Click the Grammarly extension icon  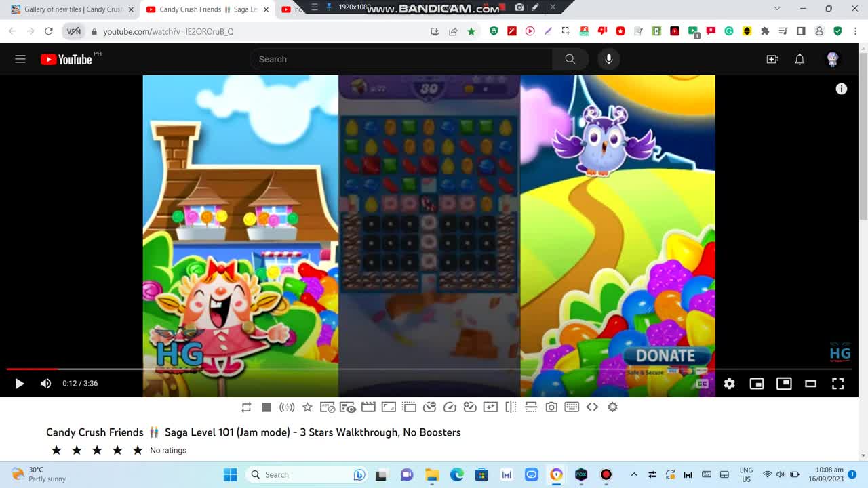pyautogui.click(x=729, y=31)
